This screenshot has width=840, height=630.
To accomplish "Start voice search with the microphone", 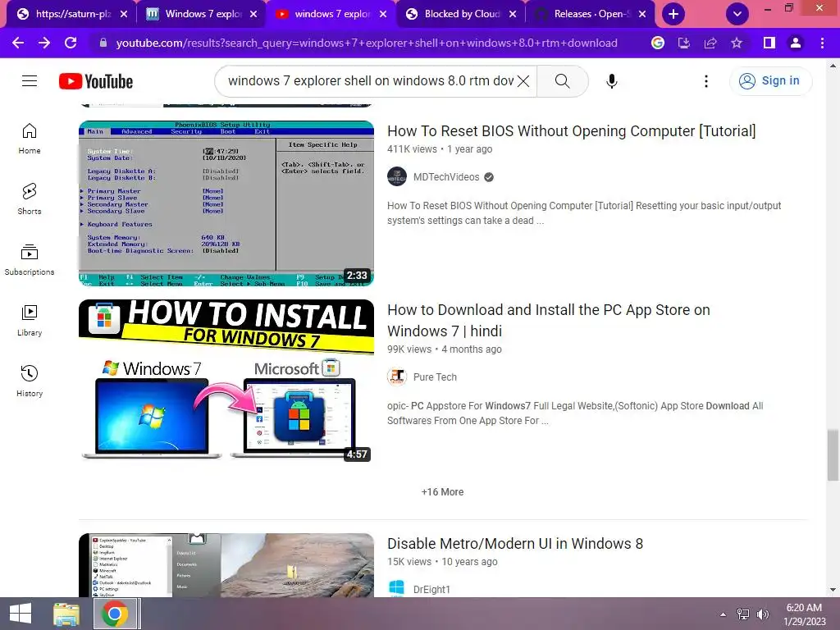I will click(x=612, y=81).
